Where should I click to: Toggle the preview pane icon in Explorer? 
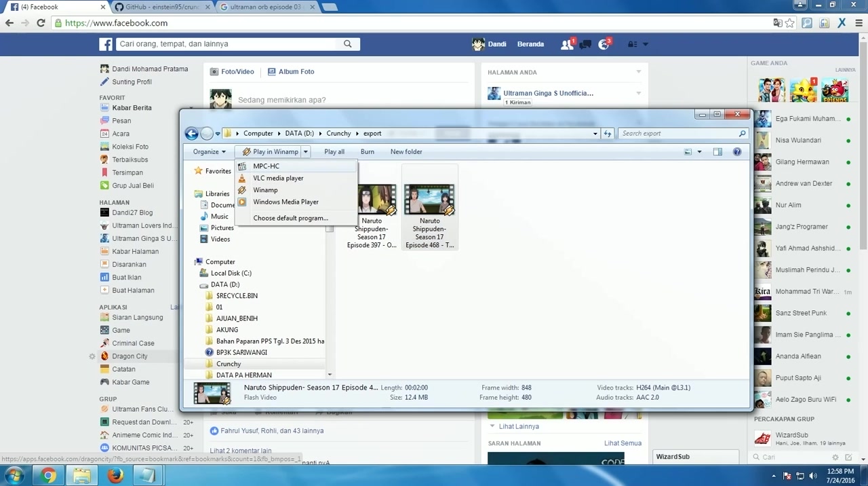tap(717, 152)
